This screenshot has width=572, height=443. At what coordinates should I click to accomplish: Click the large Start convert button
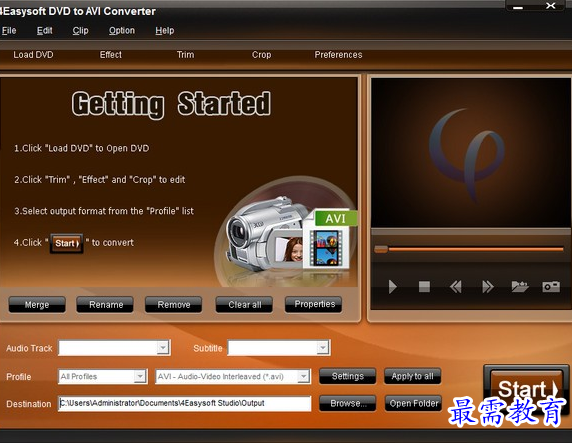pos(526,389)
